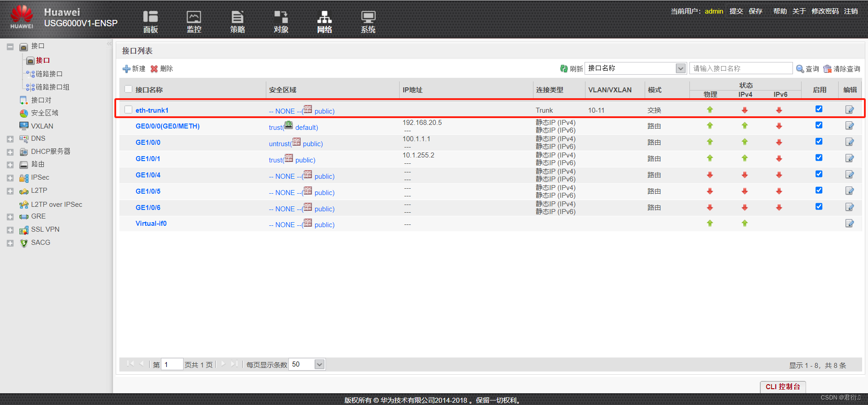Click the edit icon for eth-trunk1

[x=849, y=110]
